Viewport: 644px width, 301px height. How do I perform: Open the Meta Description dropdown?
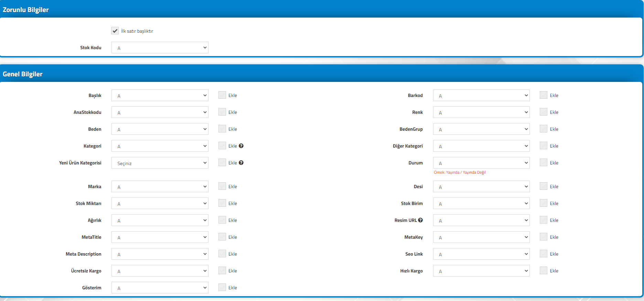point(160,254)
